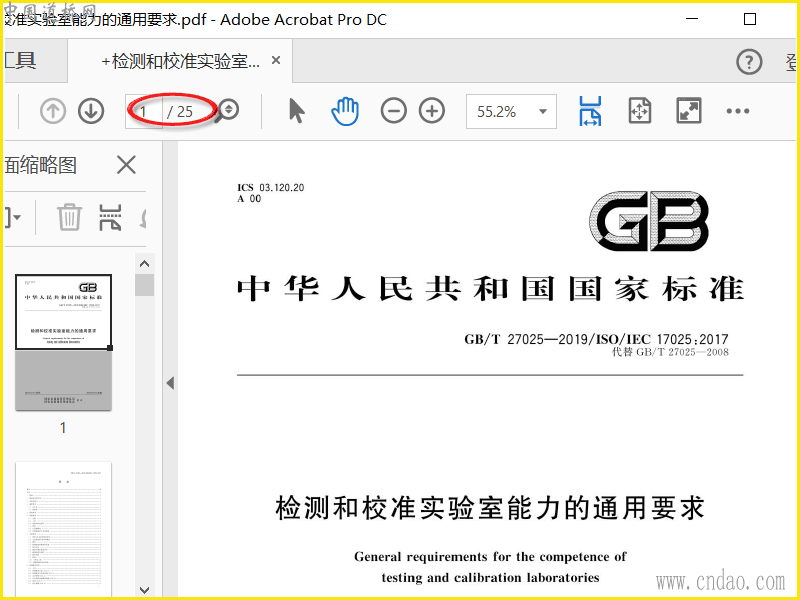
Task: Select page 1 thumbnail
Action: [63, 342]
